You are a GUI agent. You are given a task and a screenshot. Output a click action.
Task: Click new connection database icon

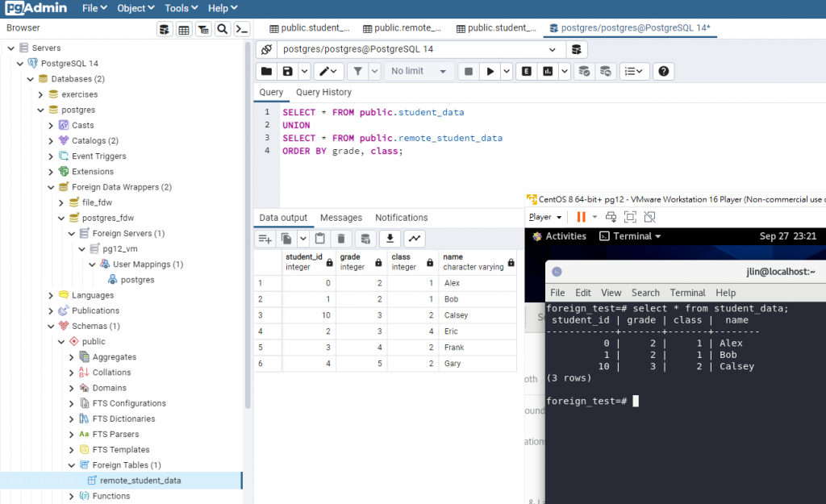click(x=576, y=49)
